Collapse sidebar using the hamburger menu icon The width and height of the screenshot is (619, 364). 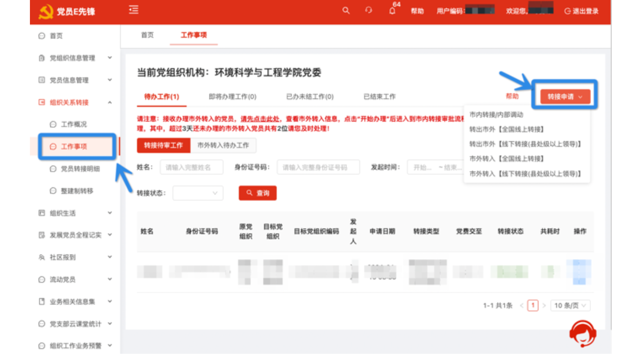pos(134,10)
